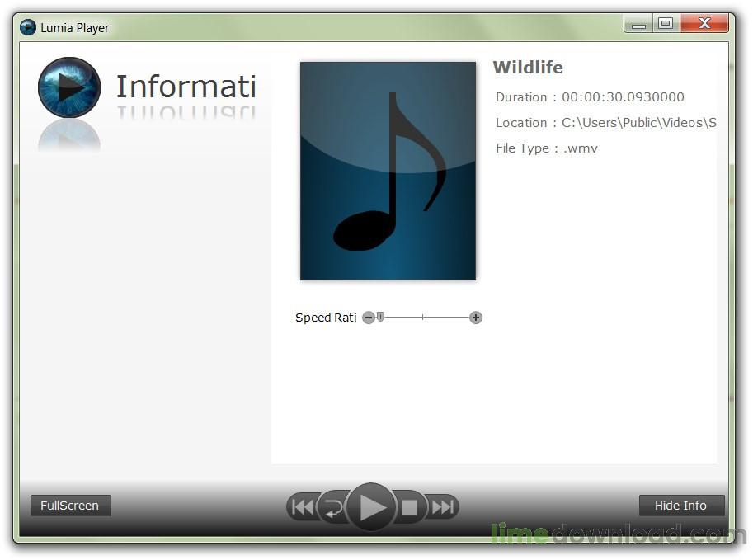Image resolution: width=753 pixels, height=560 pixels.
Task: Decrease speed ratio with minus icon
Action: click(369, 318)
